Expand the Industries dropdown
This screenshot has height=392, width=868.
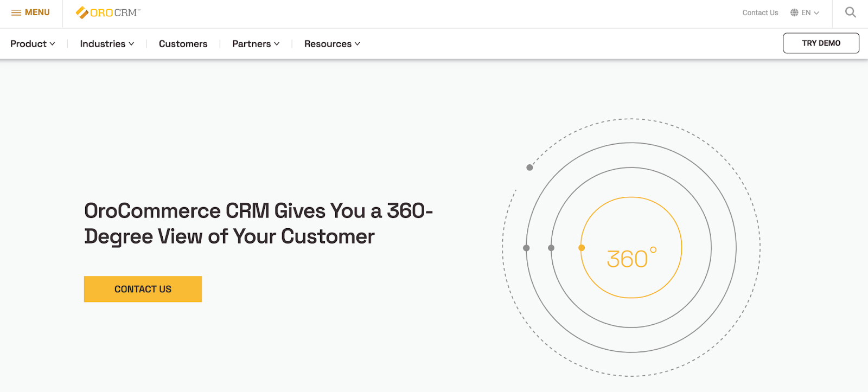107,44
